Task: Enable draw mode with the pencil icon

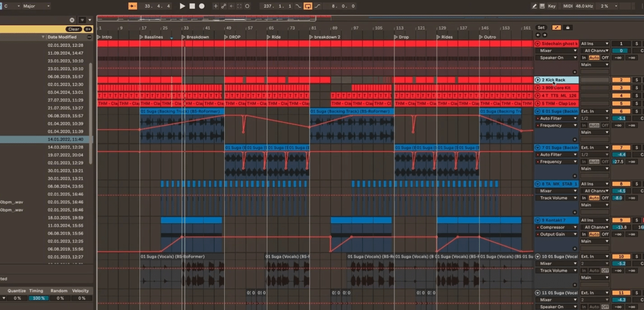Action: pos(534,6)
